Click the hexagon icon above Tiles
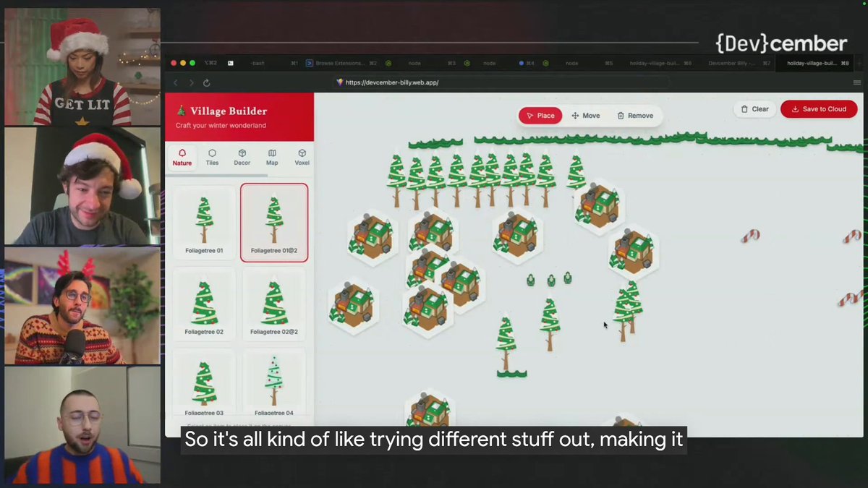Image resolution: width=868 pixels, height=488 pixels. [x=212, y=153]
